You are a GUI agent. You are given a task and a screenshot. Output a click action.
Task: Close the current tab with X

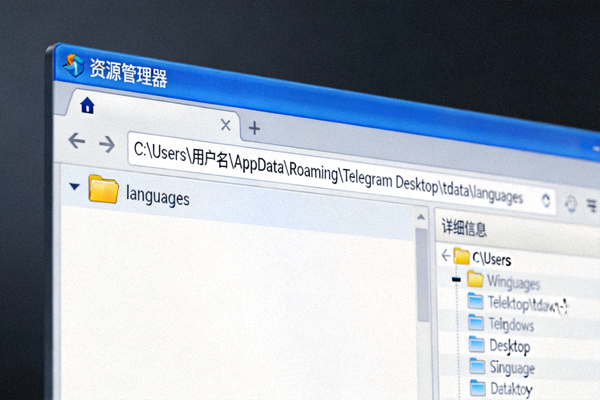pyautogui.click(x=226, y=125)
